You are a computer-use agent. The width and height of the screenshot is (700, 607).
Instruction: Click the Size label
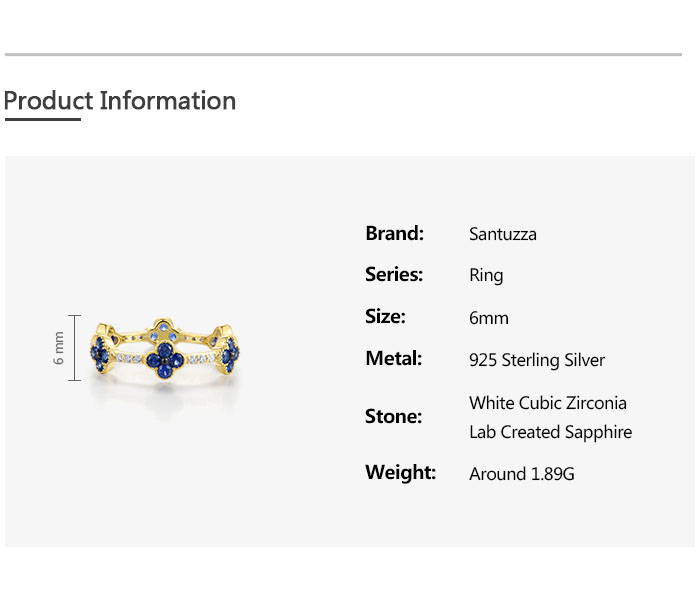(385, 317)
